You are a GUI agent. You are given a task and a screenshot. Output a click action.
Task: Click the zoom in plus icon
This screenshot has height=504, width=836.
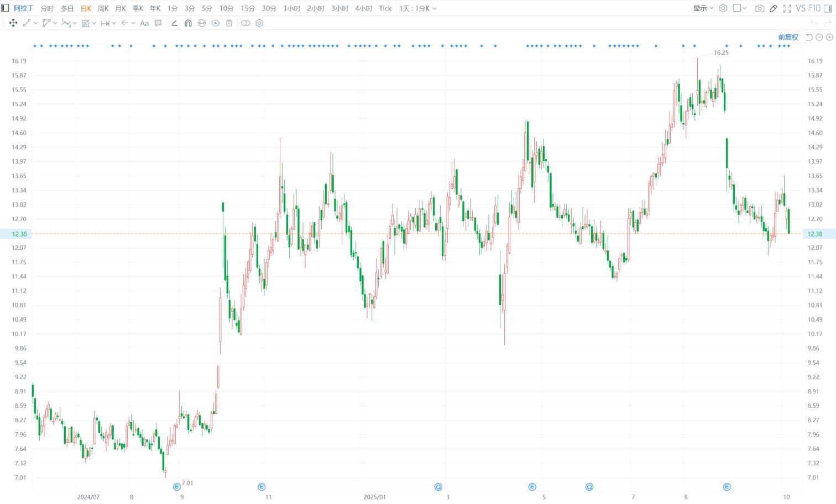click(x=829, y=37)
